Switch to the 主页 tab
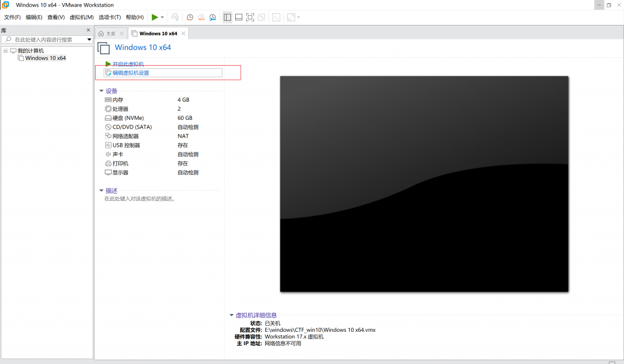This screenshot has height=364, width=624. click(x=107, y=33)
